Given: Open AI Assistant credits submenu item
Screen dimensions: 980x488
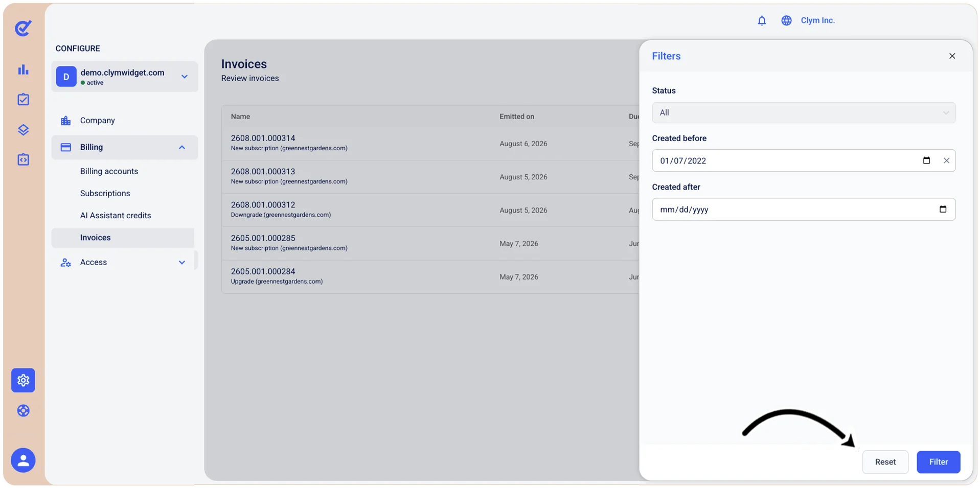Looking at the screenshot, I should tap(116, 216).
